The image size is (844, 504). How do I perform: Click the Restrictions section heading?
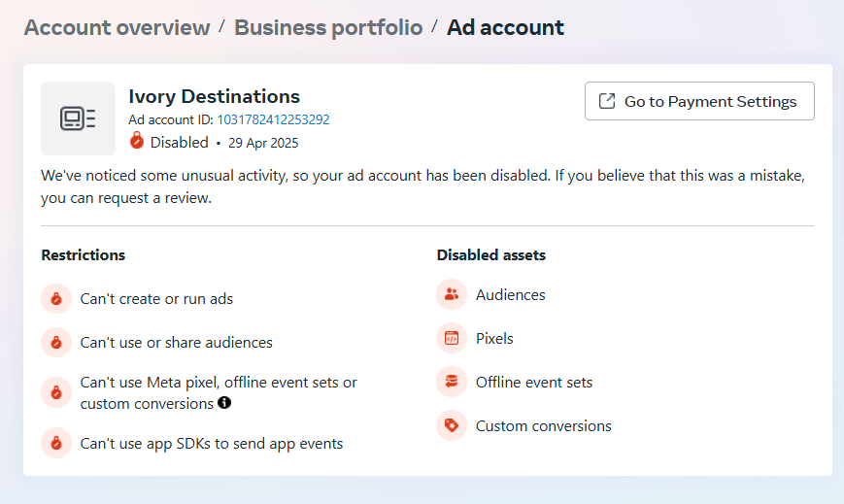pos(83,255)
